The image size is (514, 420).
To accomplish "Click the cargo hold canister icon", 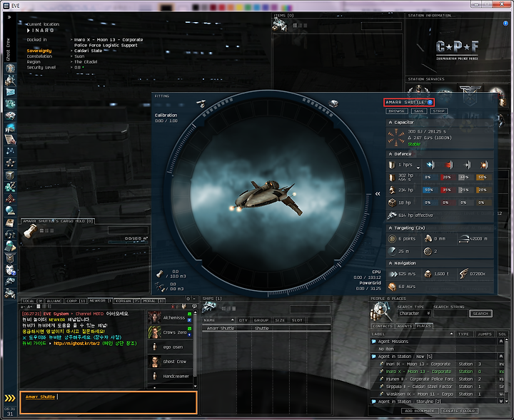I will click(x=30, y=231).
